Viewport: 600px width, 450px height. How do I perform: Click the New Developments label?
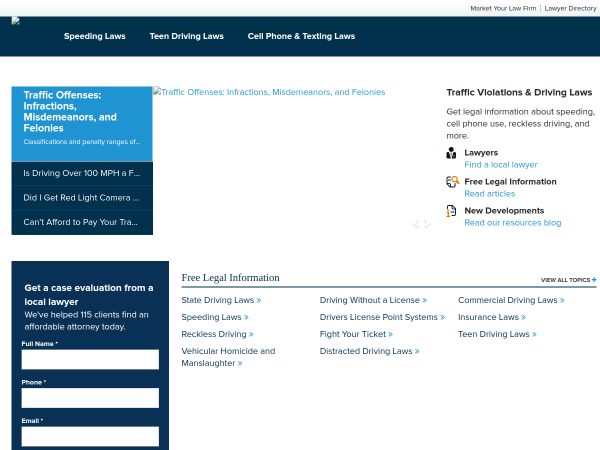(504, 210)
